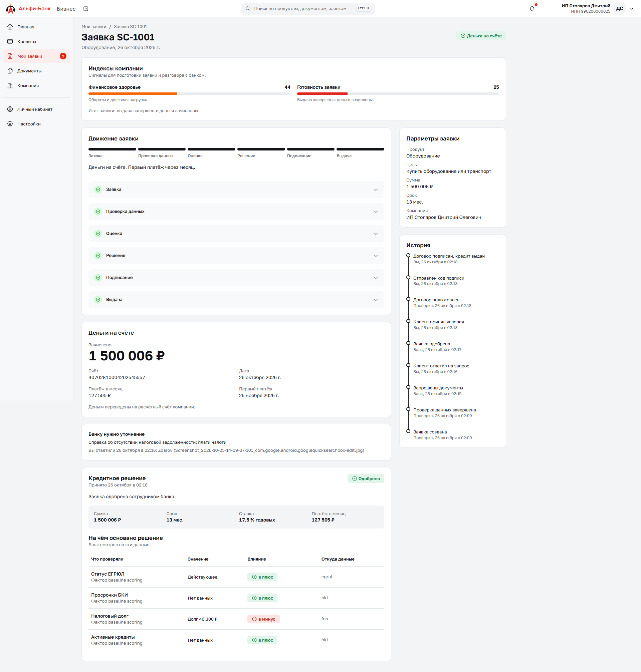Viewport: 641px width, 672px height.
Task: Open Документы sidebar section
Action: pyautogui.click(x=37, y=71)
